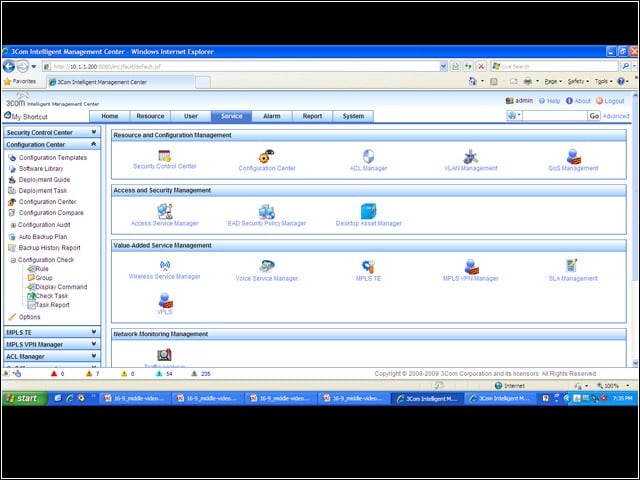This screenshot has height=480, width=640.
Task: Open Configuration Templates in sidebar
Action: [53, 158]
